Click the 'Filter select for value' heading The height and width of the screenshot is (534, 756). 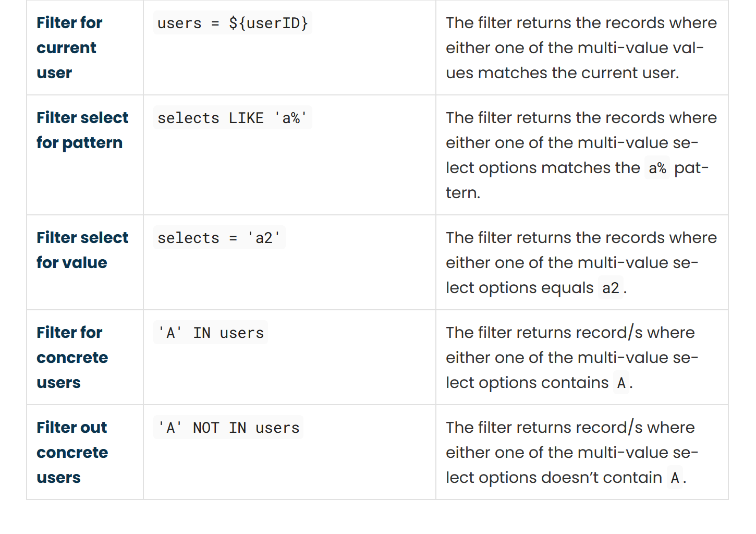[x=82, y=250]
